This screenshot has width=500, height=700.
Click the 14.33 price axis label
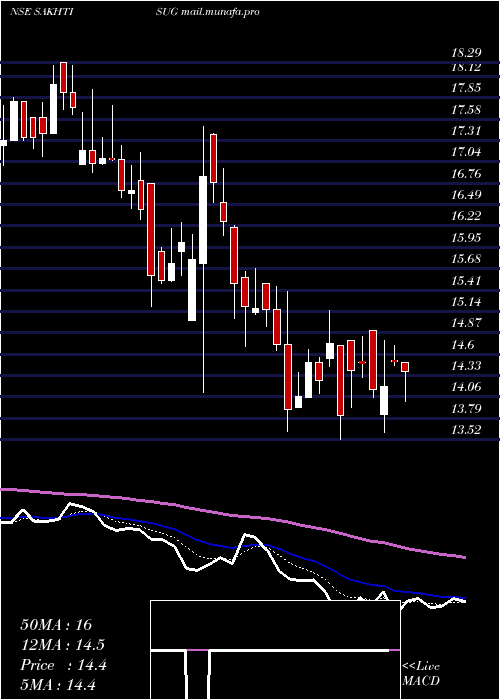[x=466, y=367]
